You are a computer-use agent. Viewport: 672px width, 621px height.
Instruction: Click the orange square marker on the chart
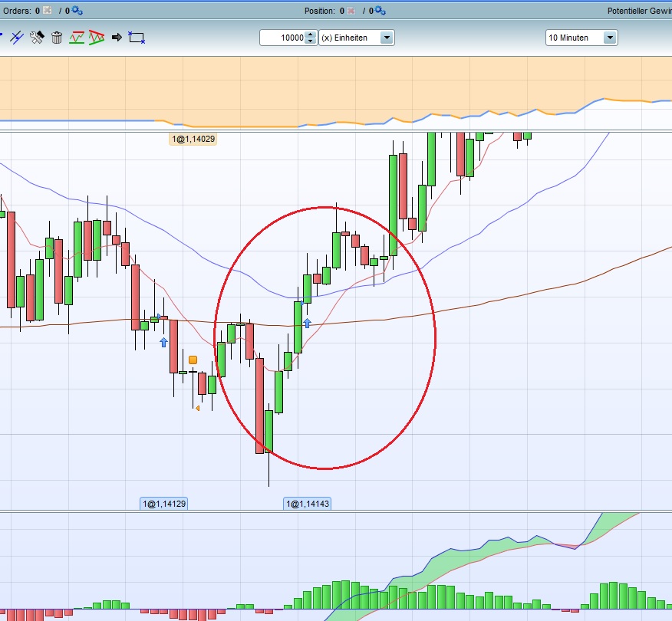[193, 360]
